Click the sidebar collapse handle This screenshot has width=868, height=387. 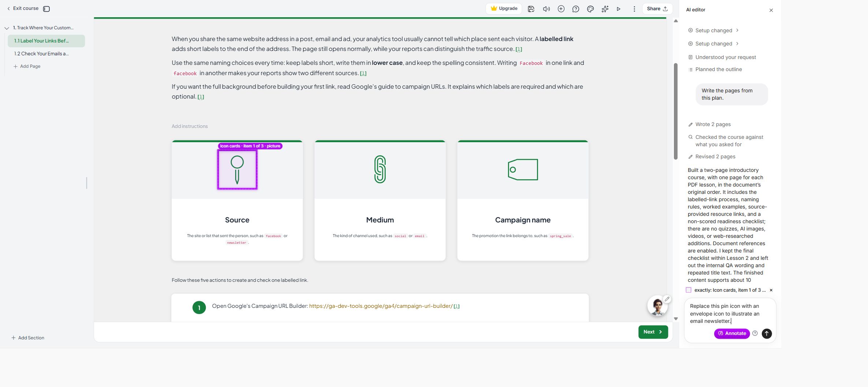click(x=86, y=183)
